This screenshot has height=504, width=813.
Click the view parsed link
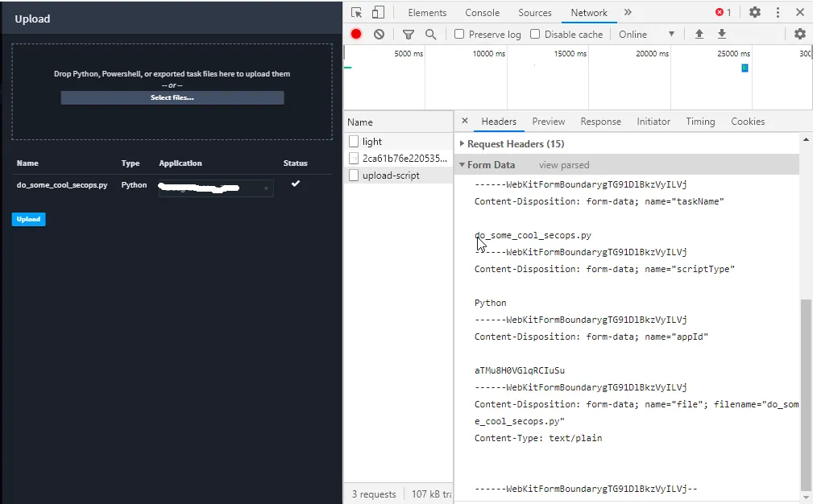coord(563,165)
